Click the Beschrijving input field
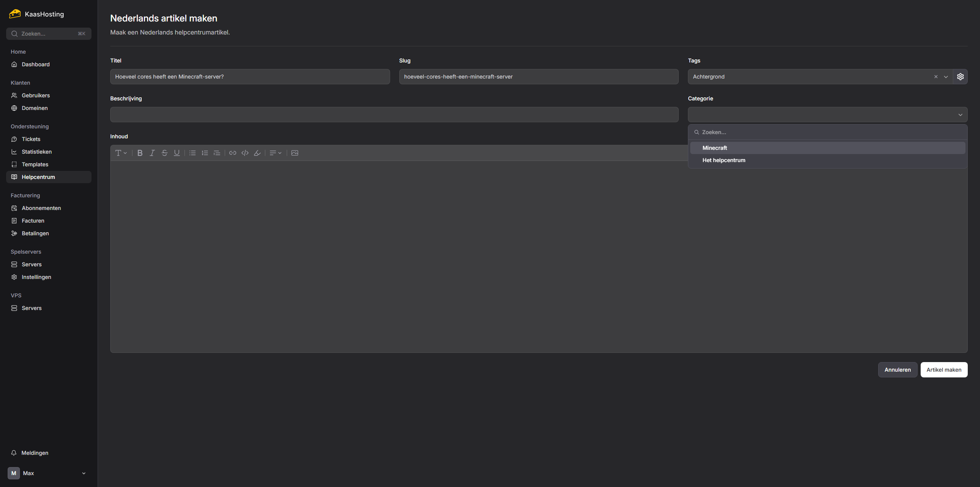The width and height of the screenshot is (980, 487). [394, 115]
